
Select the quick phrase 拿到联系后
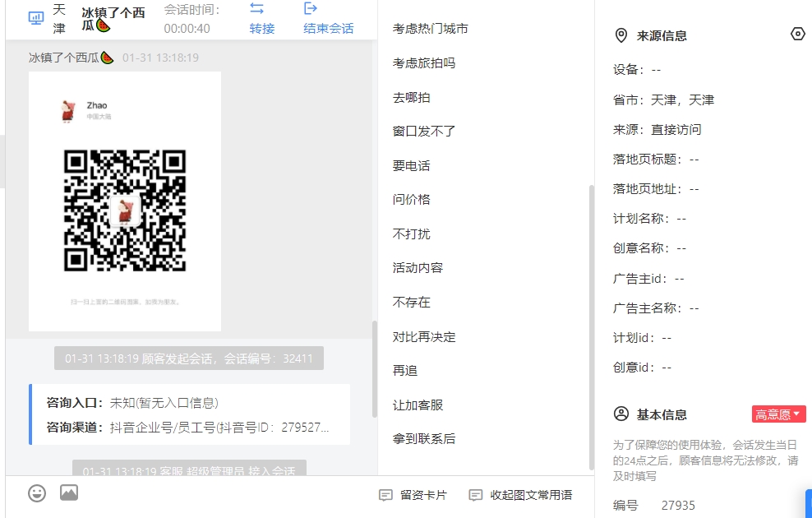coord(424,439)
